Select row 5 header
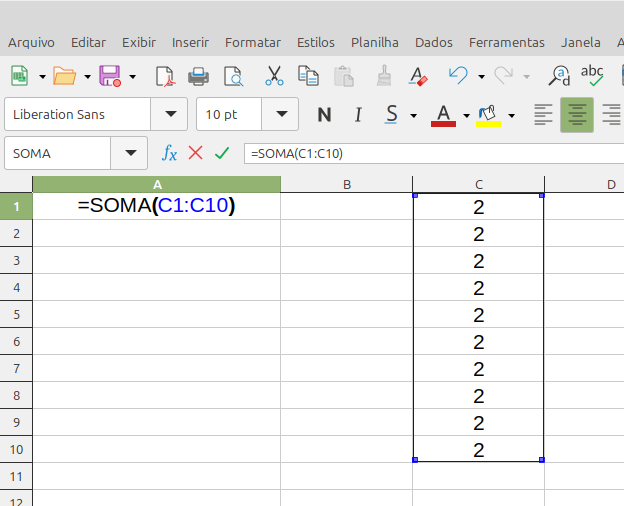Image resolution: width=624 pixels, height=506 pixels. point(16,314)
